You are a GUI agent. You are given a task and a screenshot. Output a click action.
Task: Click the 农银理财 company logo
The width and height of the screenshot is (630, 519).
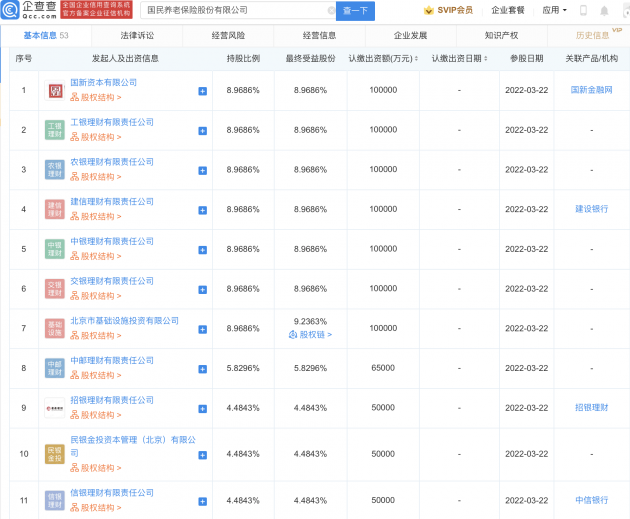click(55, 170)
